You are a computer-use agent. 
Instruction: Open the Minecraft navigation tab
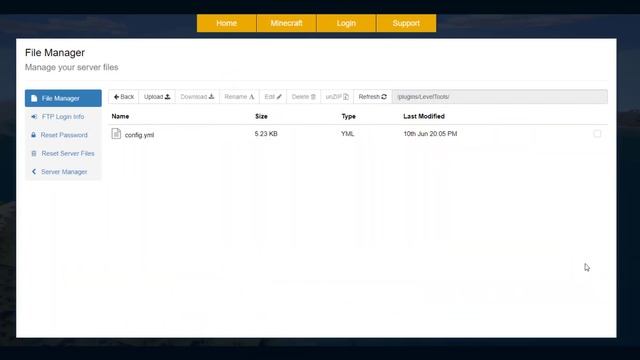[x=286, y=23]
